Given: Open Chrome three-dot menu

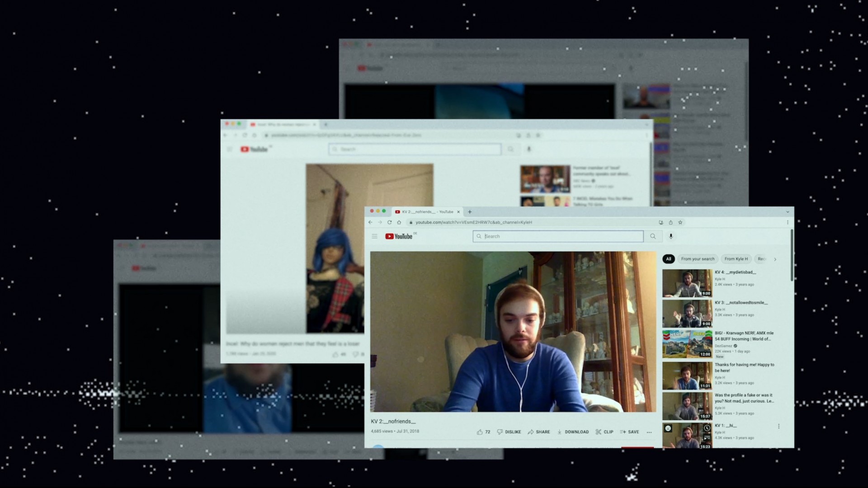Looking at the screenshot, I should pyautogui.click(x=788, y=222).
